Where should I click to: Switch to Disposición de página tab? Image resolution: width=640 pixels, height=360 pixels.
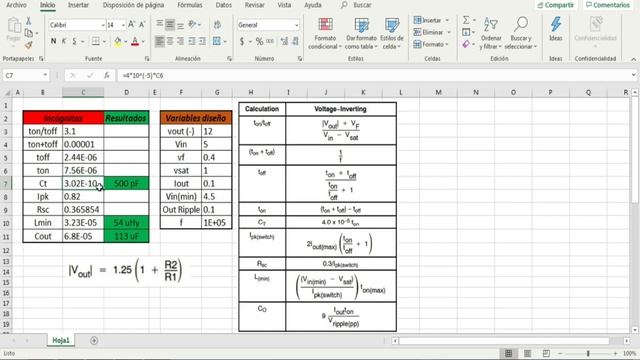(133, 5)
